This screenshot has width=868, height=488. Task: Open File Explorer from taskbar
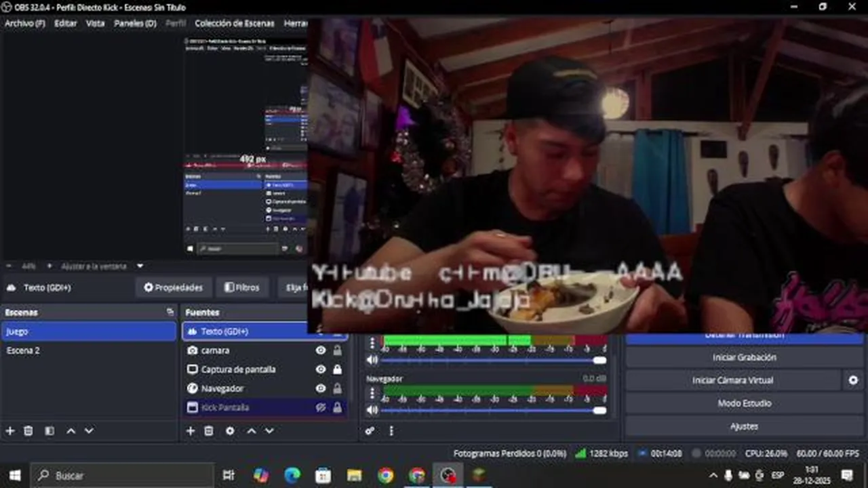pyautogui.click(x=354, y=475)
